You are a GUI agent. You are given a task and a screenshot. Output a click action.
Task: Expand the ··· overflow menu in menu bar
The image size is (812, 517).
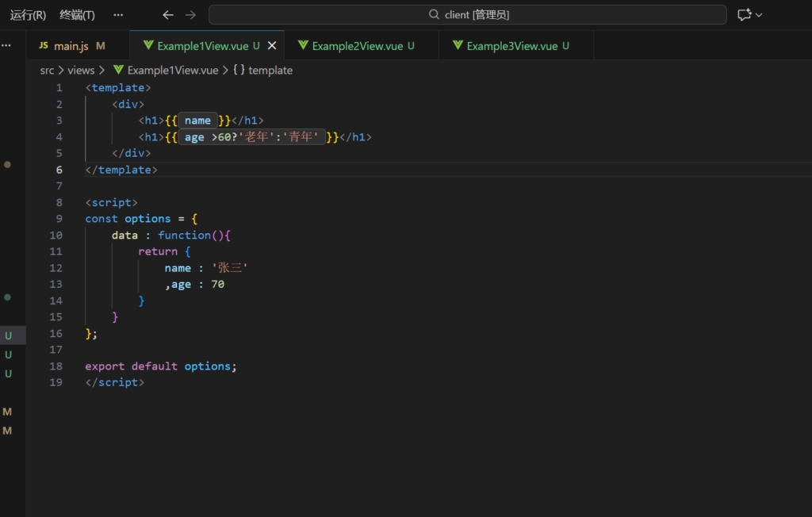(118, 15)
